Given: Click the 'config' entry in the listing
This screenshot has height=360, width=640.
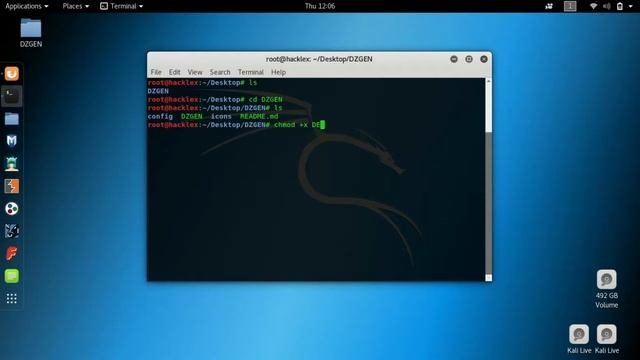Looking at the screenshot, I should pyautogui.click(x=160, y=116).
